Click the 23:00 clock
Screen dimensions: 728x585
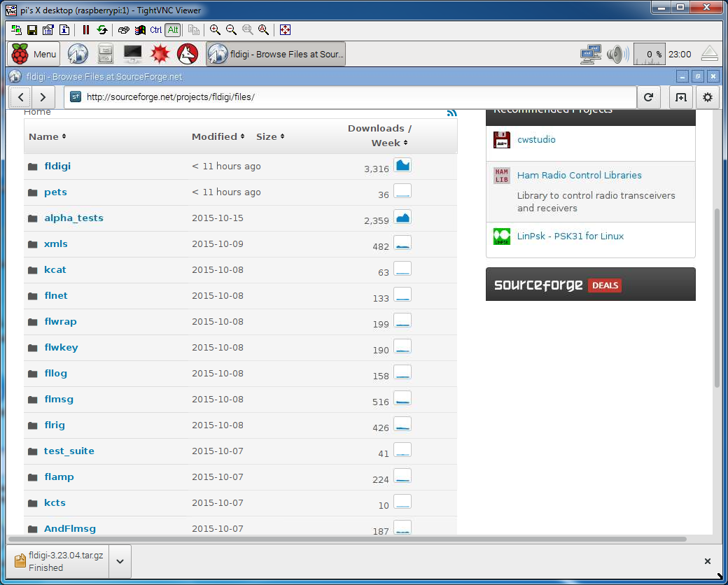pos(680,55)
